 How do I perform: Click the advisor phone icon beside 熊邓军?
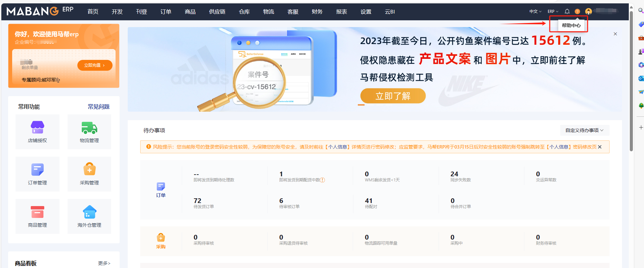[58, 80]
